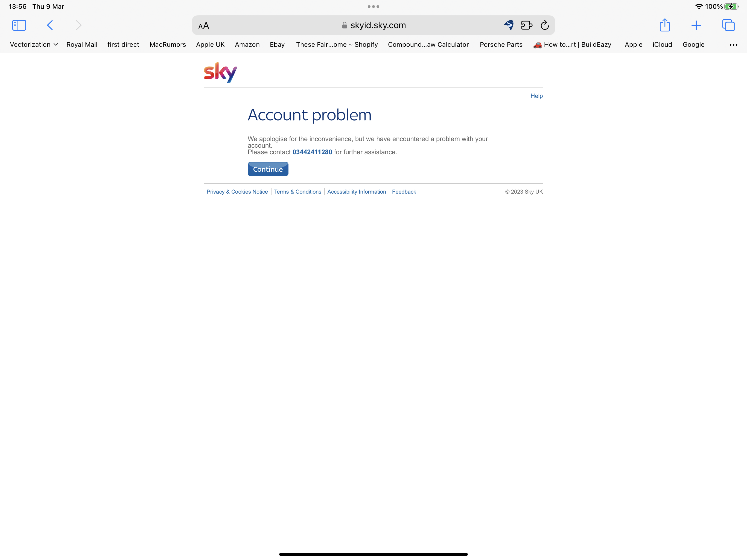Viewport: 747px width, 560px height.
Task: Open the Privacy & Cookies Notice
Action: [x=237, y=191]
